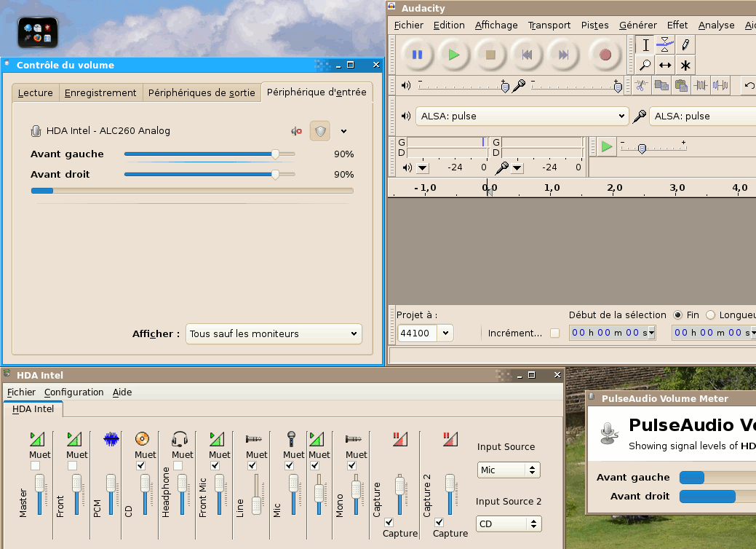Screen dimensions: 756x549
Task: Adjust the Avant droit slider in Contrôle du volume
Action: tap(210, 175)
